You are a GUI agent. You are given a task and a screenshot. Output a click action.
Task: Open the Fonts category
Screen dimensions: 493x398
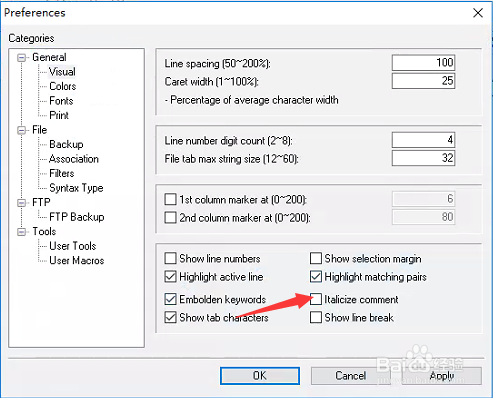(61, 101)
